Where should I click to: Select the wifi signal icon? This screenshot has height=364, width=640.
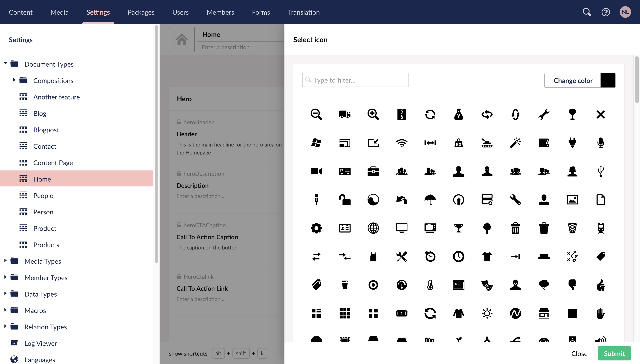pyautogui.click(x=402, y=143)
